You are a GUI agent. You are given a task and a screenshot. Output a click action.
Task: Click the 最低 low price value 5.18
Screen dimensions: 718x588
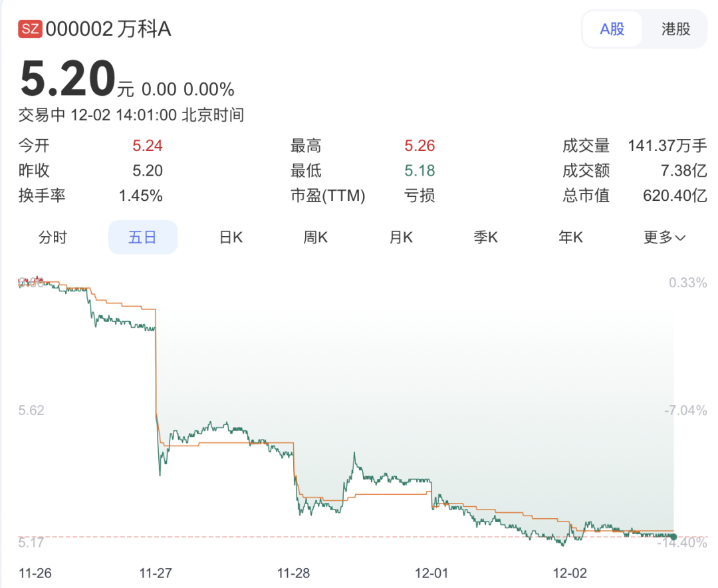pyautogui.click(x=421, y=170)
